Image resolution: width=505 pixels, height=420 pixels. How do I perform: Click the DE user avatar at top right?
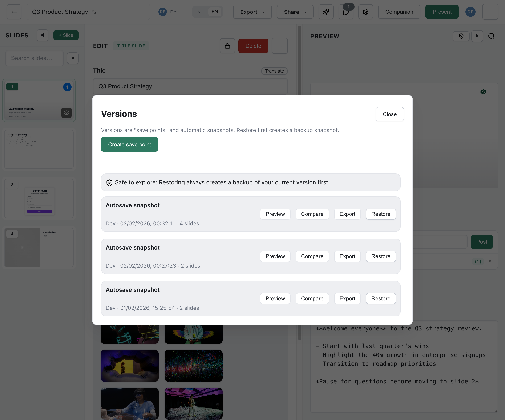[x=470, y=12]
